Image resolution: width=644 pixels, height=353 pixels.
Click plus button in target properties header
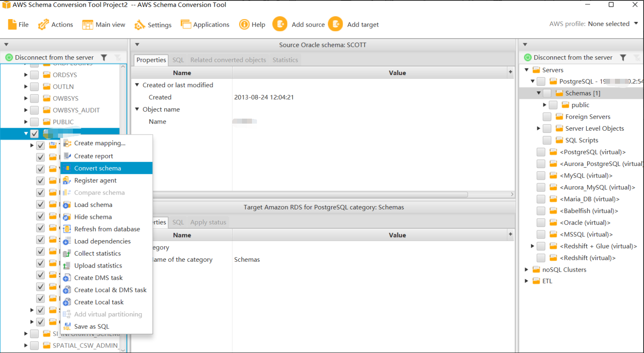(511, 234)
